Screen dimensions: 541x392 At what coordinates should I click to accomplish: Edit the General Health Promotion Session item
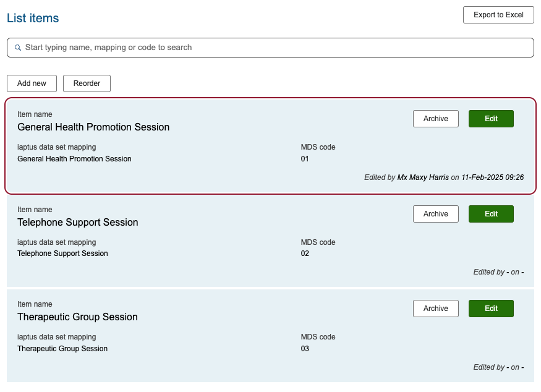tap(491, 119)
